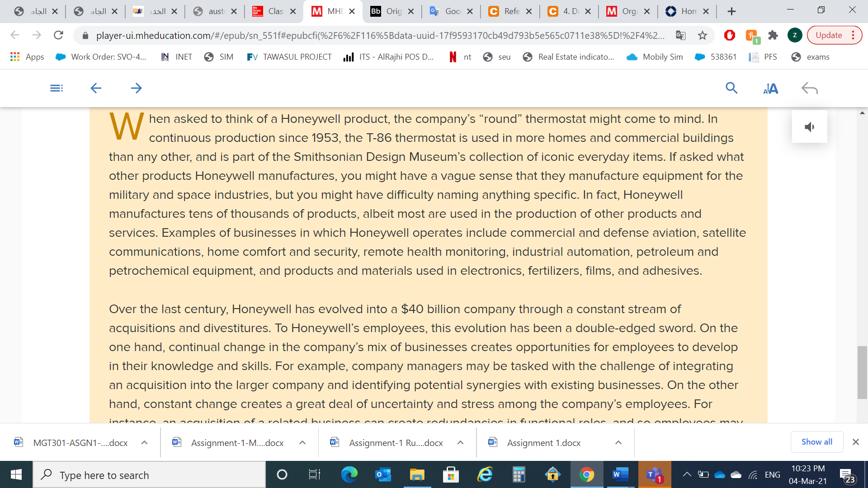The height and width of the screenshot is (488, 868).
Task: Open the red ad-blocker extension icon
Action: pyautogui.click(x=729, y=35)
